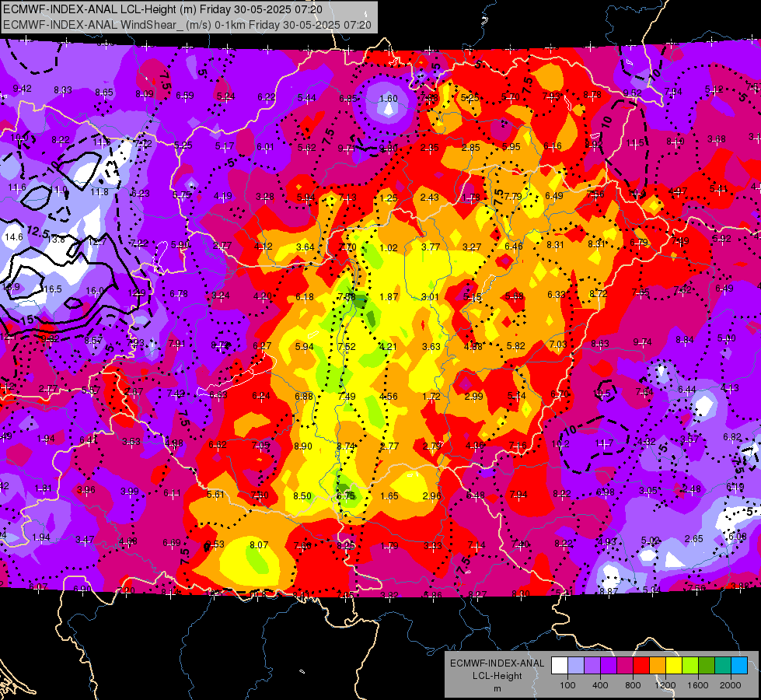Click the legend tick label 400
761x700 pixels.
pos(600,685)
